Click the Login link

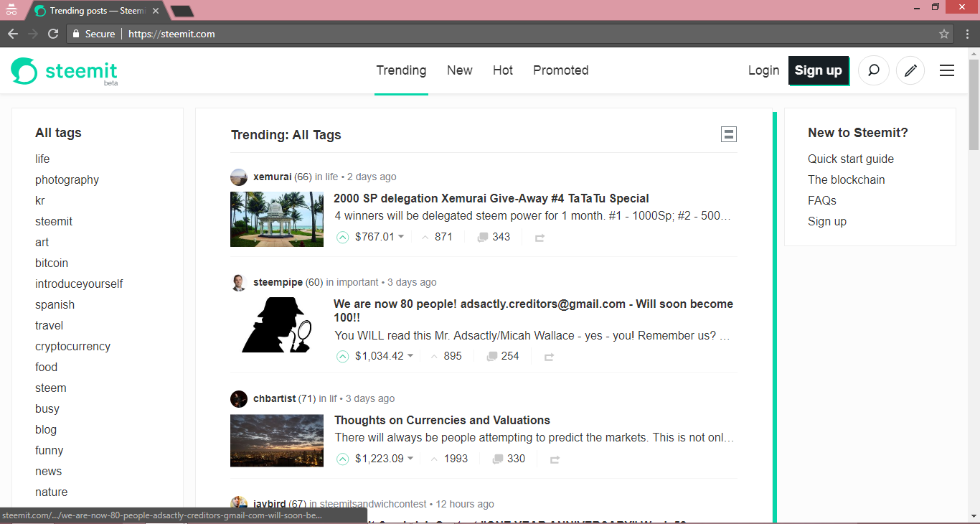click(x=763, y=70)
